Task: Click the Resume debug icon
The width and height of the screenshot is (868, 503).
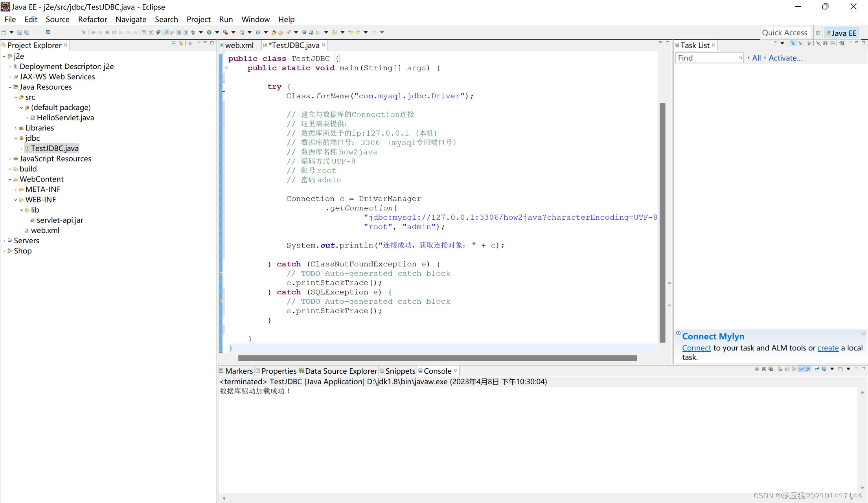Action: [93, 32]
